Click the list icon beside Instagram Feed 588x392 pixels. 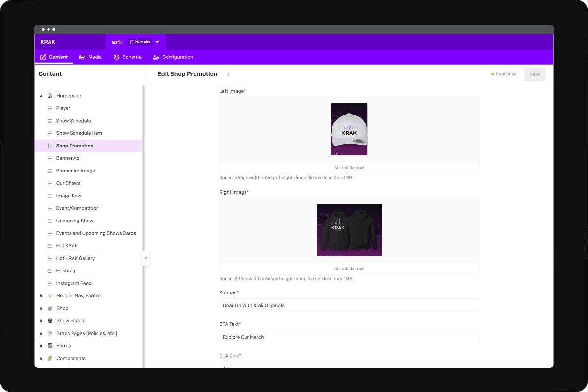(49, 283)
